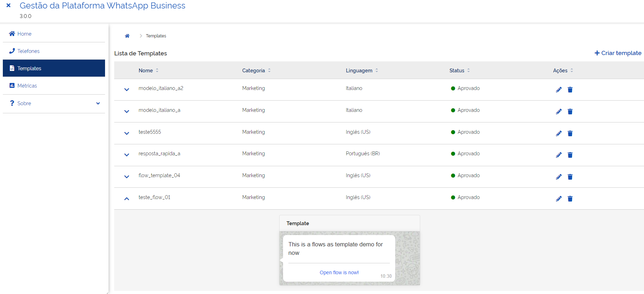Go to Métricas in the sidebar
This screenshot has height=294, width=644.
pos(27,86)
